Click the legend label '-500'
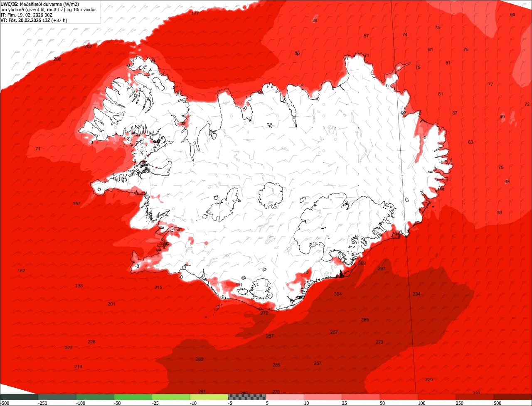Image resolution: width=532 pixels, height=406 pixels. pyautogui.click(x=5, y=403)
